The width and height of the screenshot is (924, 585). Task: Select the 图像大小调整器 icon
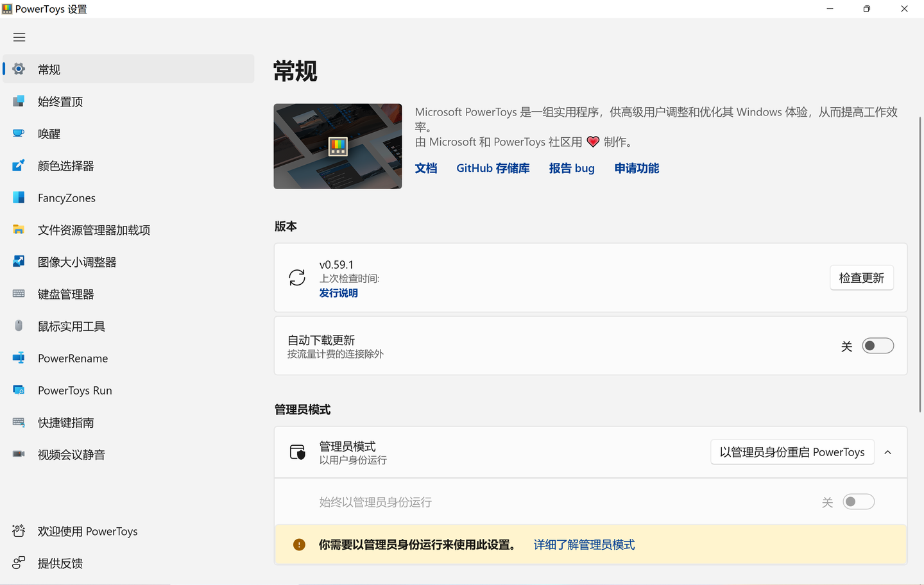pos(18,262)
